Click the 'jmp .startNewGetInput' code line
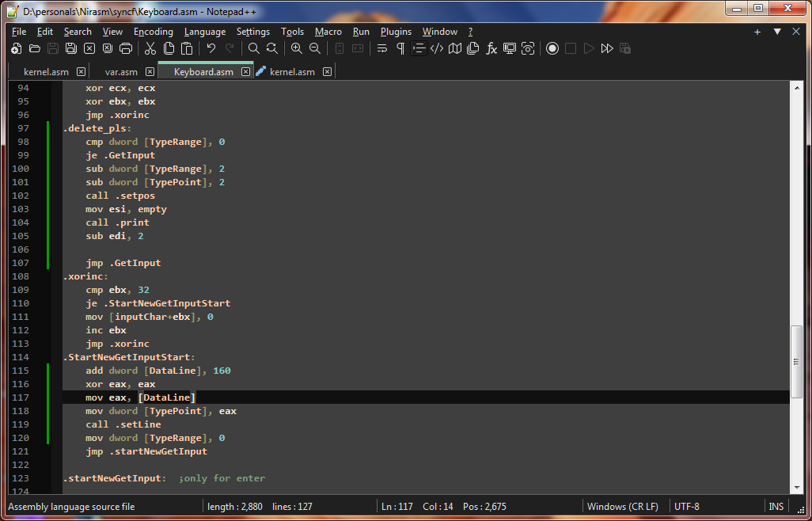This screenshot has height=521, width=812. [146, 451]
